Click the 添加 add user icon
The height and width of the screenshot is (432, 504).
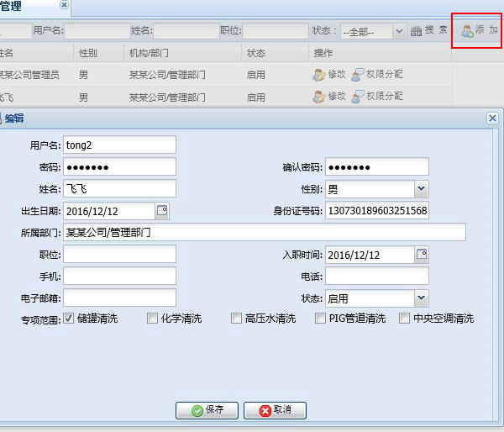468,30
